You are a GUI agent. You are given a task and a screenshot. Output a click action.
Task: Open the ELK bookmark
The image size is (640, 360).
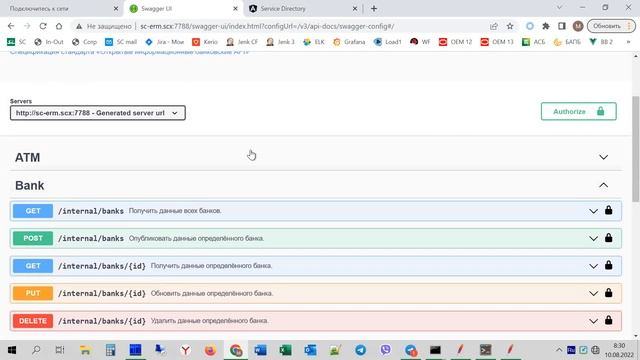(314, 42)
